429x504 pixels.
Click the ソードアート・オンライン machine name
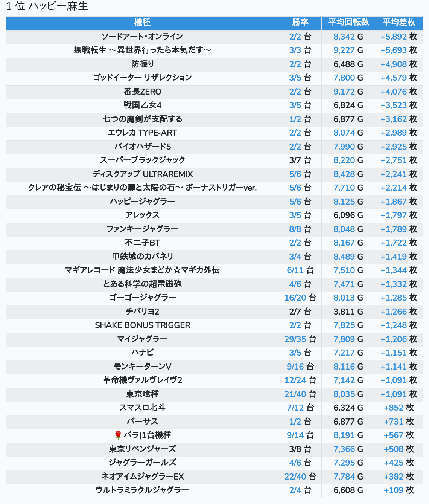142,37
